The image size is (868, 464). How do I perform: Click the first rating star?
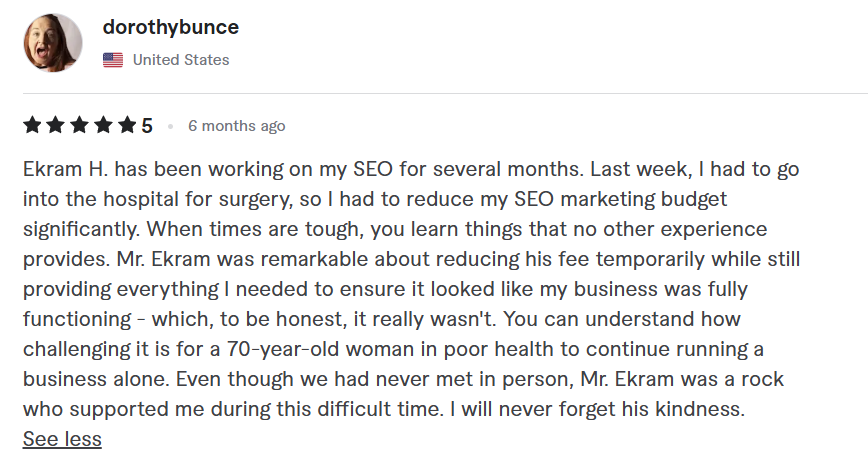click(x=31, y=126)
